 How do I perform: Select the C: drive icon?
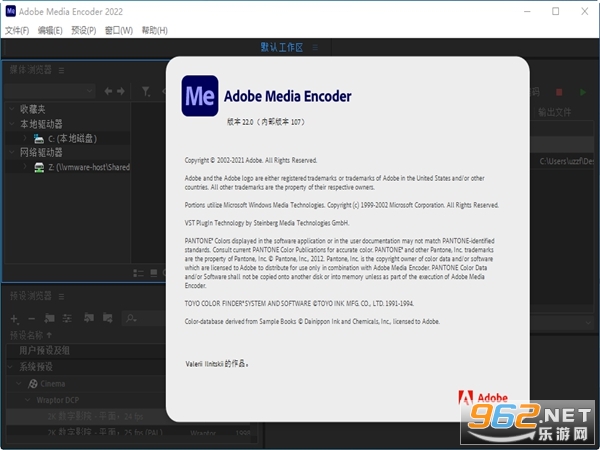click(38, 138)
